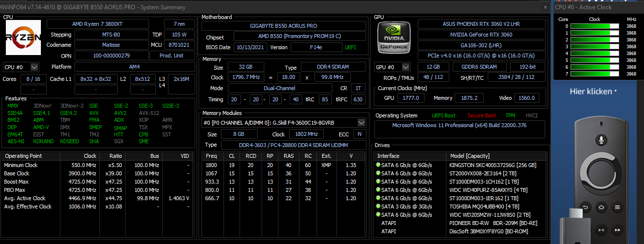This screenshot has width=644, height=244.
Task: Click the Core 0 clock bar
Action: coord(594,26)
